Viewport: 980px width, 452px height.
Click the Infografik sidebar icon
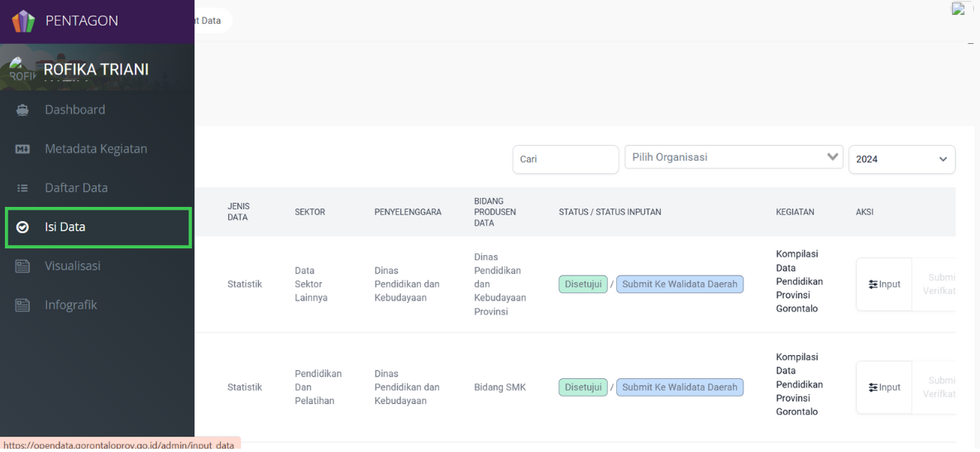pyautogui.click(x=22, y=305)
